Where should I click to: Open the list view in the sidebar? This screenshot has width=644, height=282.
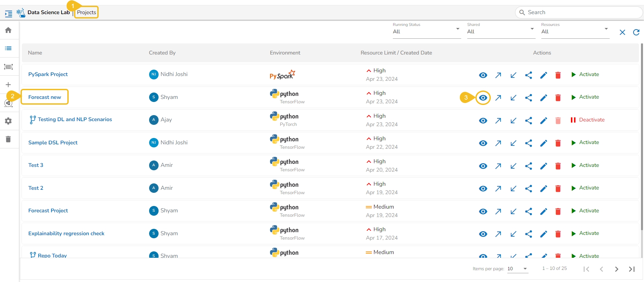click(x=8, y=48)
